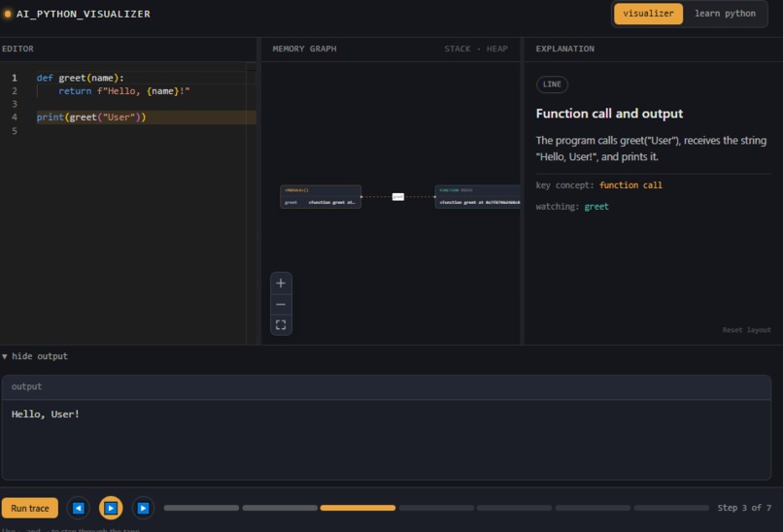Viewport: 783px width, 532px height.
Task: Jump to step 6 progress segment
Action: (x=593, y=508)
